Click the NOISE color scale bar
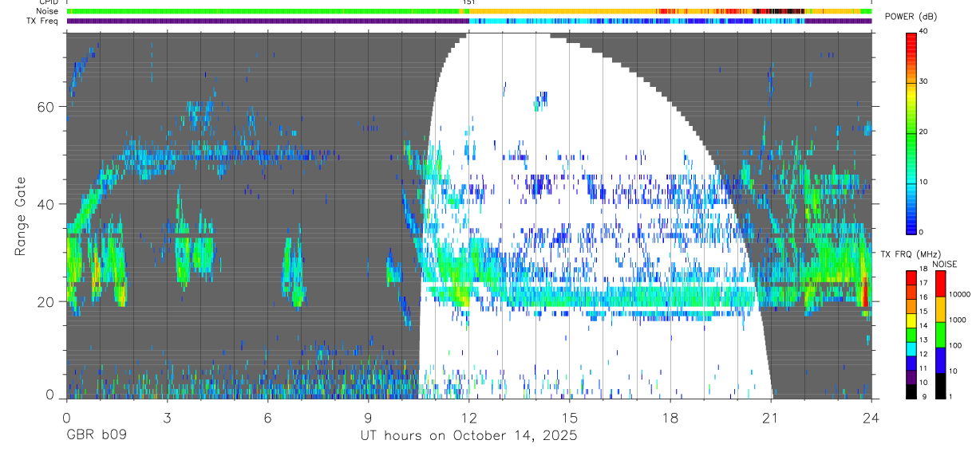980x452 pixels. (x=941, y=335)
